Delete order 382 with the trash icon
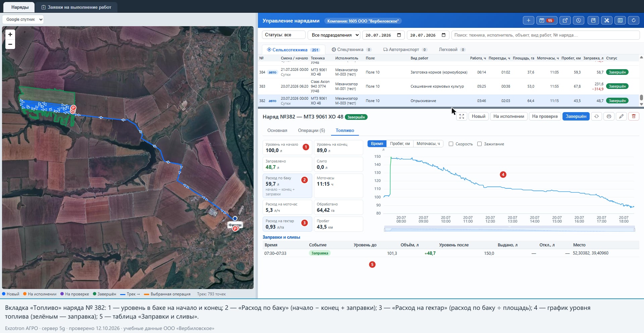644x333 pixels. click(x=634, y=116)
